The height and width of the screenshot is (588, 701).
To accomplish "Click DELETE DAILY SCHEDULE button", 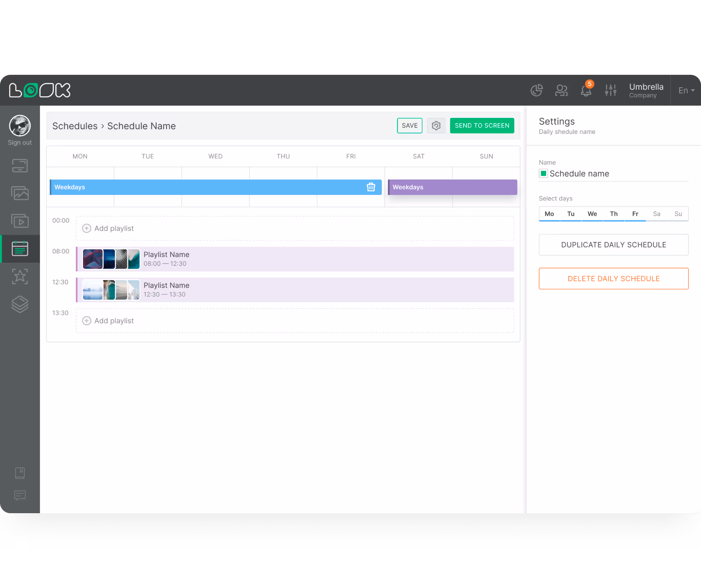I will click(614, 279).
